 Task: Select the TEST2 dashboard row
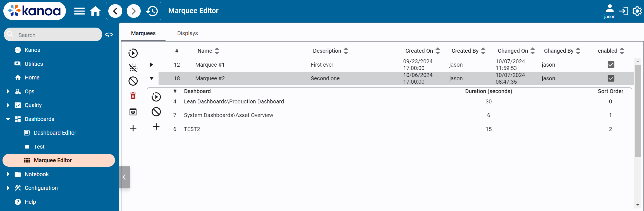click(399, 129)
